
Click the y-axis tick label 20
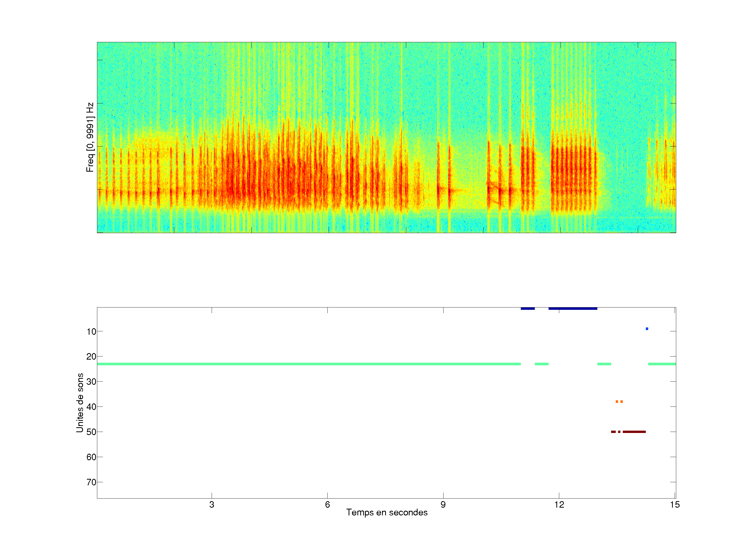point(91,356)
